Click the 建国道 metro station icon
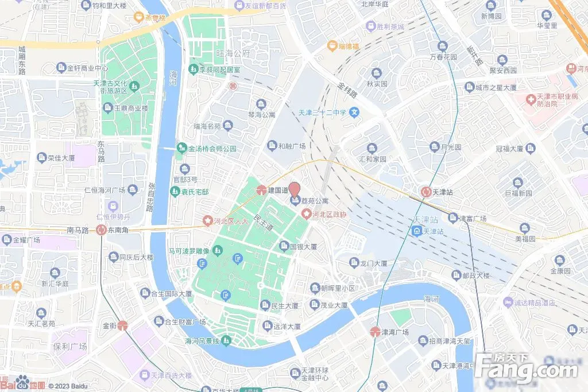 click(x=261, y=190)
